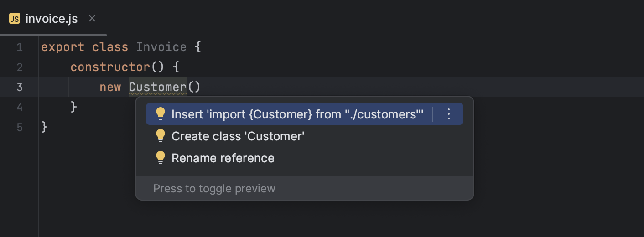Click the Invoice class name in code
Viewport: 644px width, 237px height.
[161, 47]
